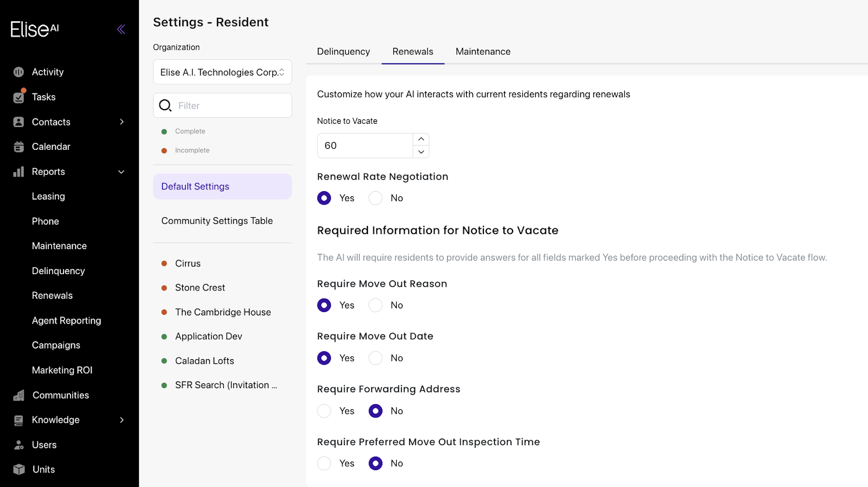Click the search magnifier icon in Filter

click(165, 105)
